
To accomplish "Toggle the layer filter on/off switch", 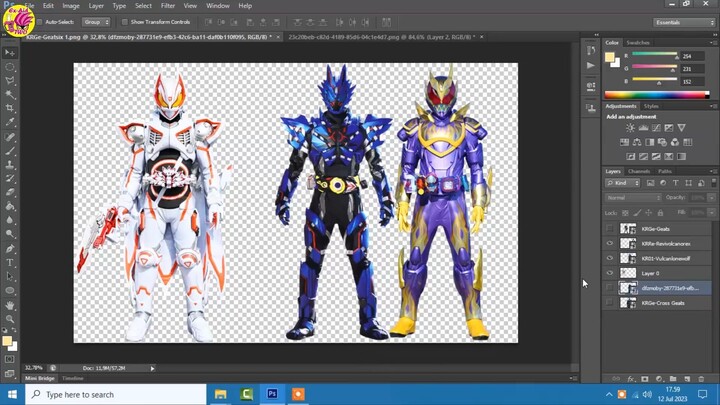I will [714, 182].
